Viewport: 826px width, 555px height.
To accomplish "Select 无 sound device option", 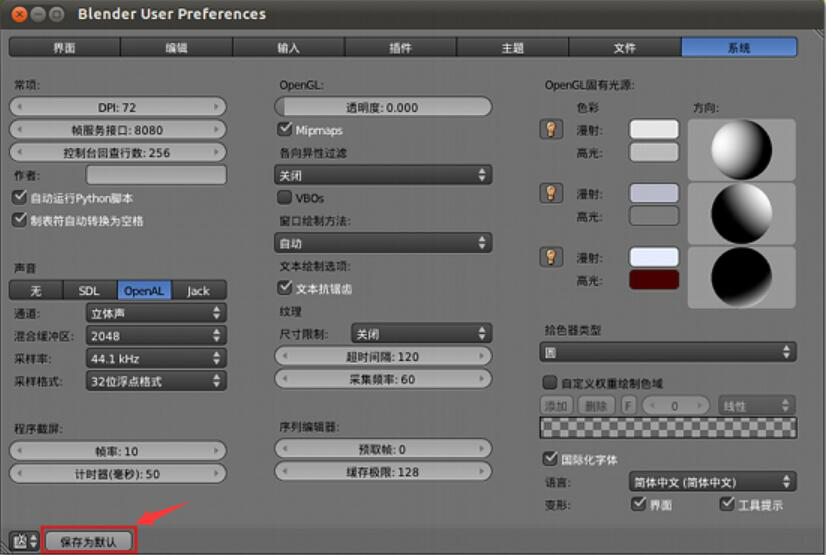I will (x=36, y=291).
